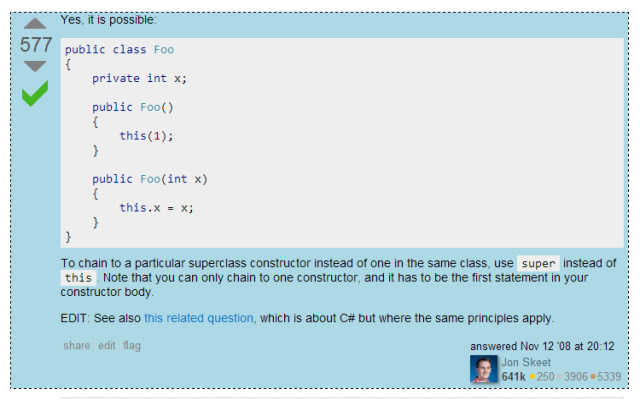This screenshot has width=640, height=400.
Task: Click the edit link below the answer
Action: [x=107, y=345]
